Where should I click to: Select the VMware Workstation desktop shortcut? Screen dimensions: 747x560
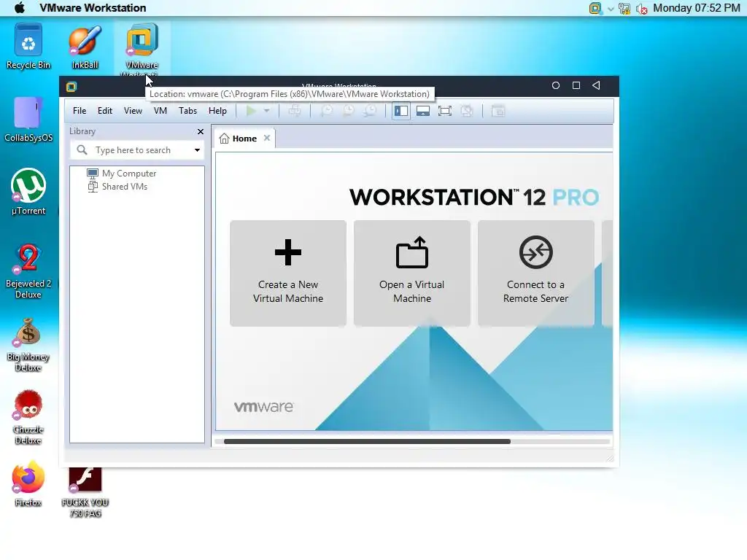pyautogui.click(x=142, y=49)
